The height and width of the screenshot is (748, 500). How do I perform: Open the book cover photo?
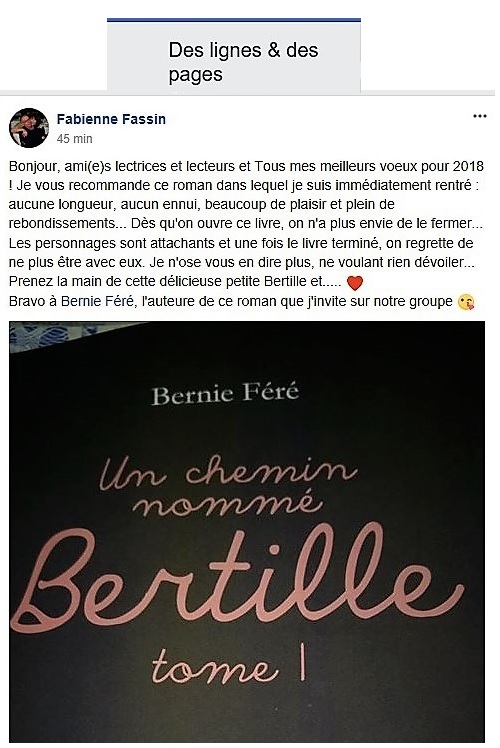247,531
